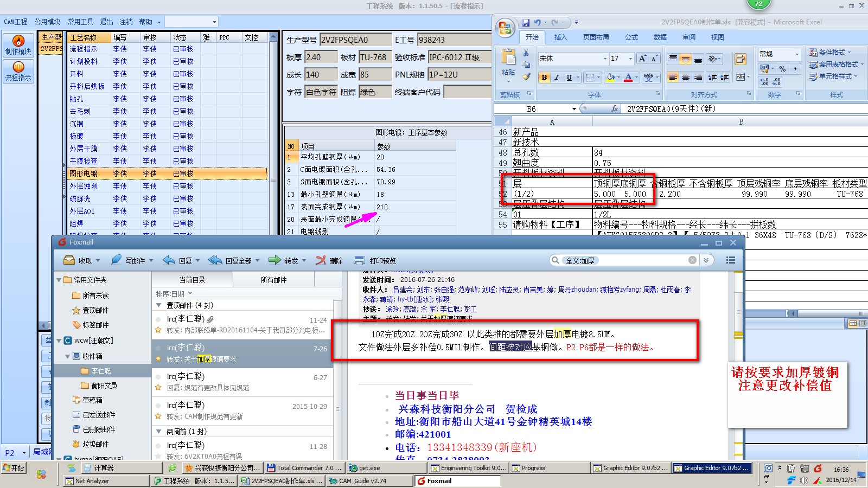Toggle star on the 2015-10-29 mail

(x=158, y=416)
